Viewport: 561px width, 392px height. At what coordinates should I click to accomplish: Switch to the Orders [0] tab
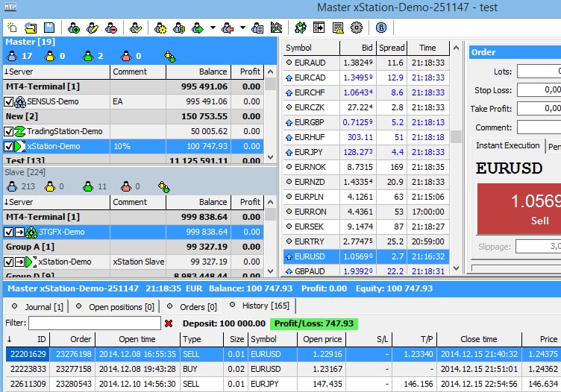[192, 307]
